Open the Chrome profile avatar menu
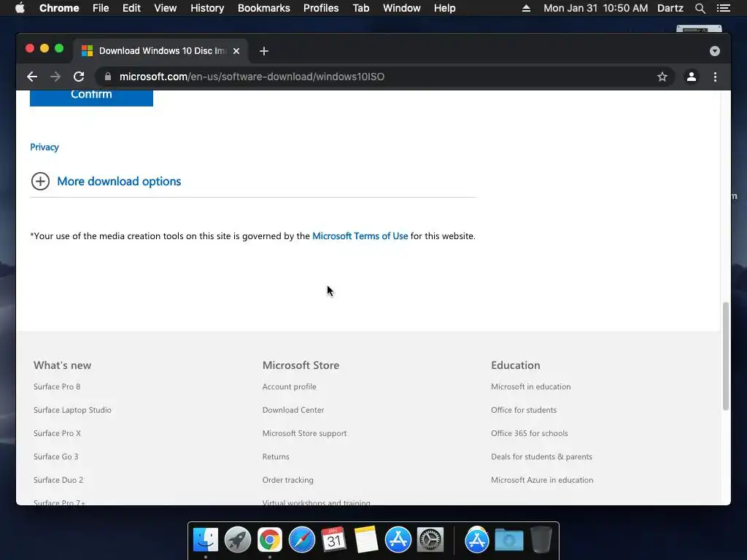The width and height of the screenshot is (747, 560). point(692,77)
